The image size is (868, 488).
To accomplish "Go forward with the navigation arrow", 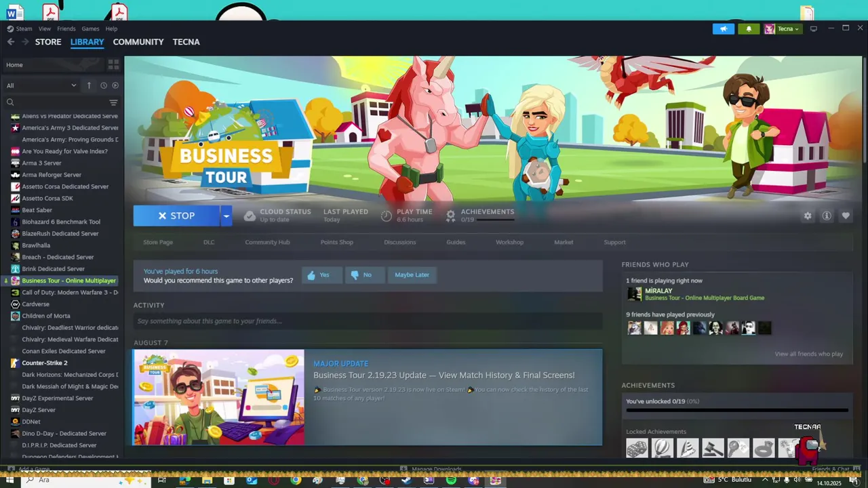I will coord(25,42).
